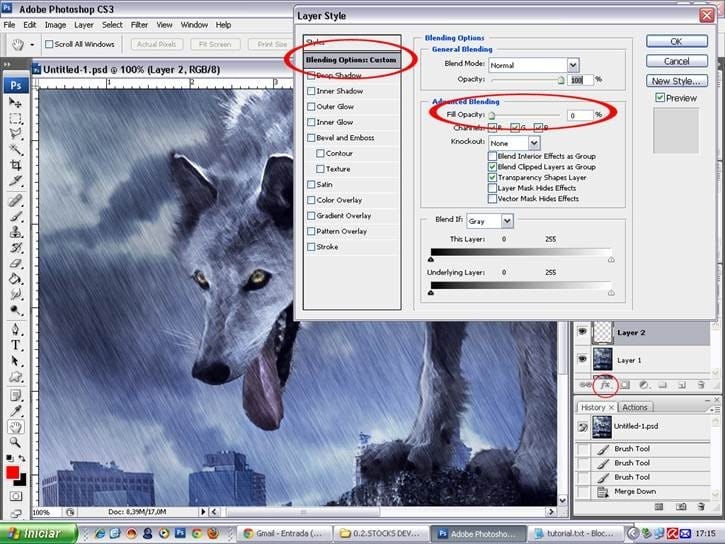Select the Path Selection tool

(15, 361)
